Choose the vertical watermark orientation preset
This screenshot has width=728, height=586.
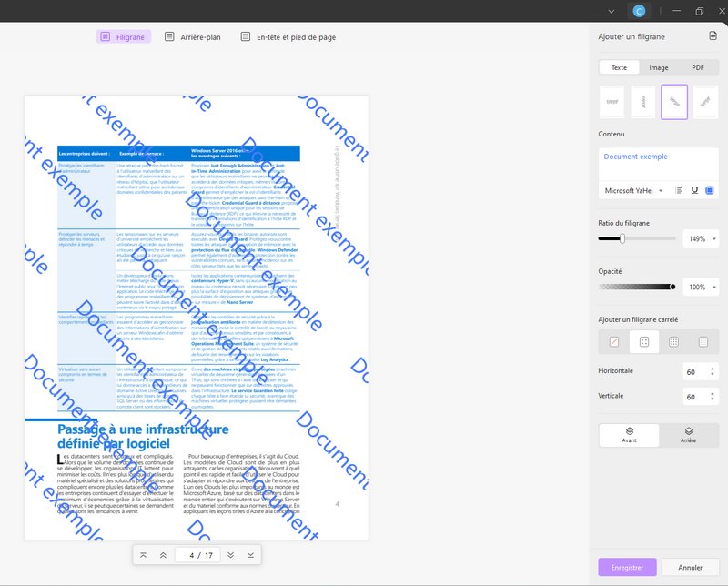[643, 102]
